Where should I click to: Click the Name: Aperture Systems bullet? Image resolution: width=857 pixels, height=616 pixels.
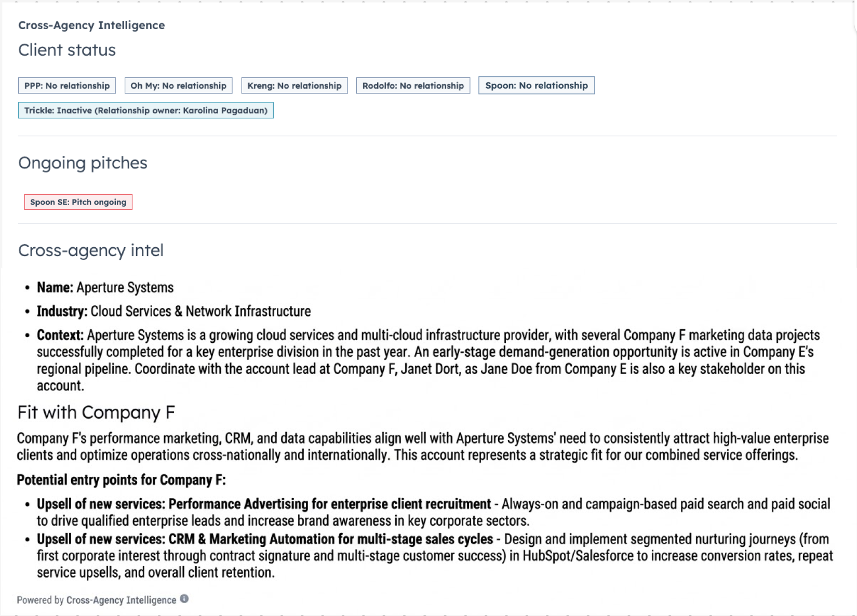tap(105, 287)
